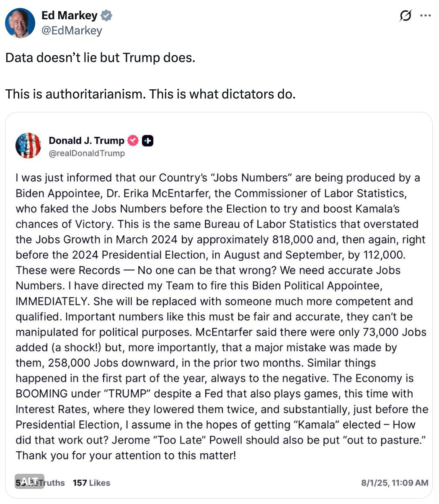Open Donald Trump's avatar in the quote
The image size is (439, 504).
click(x=28, y=145)
